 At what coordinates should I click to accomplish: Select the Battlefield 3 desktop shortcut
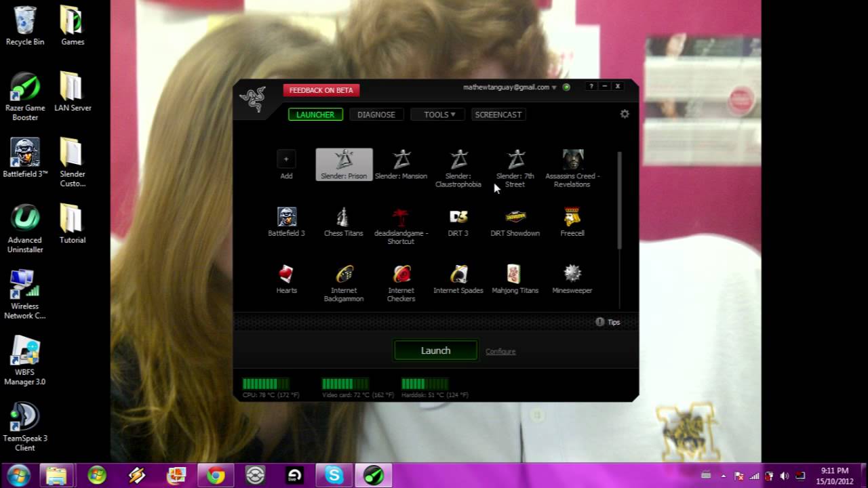[x=25, y=158]
